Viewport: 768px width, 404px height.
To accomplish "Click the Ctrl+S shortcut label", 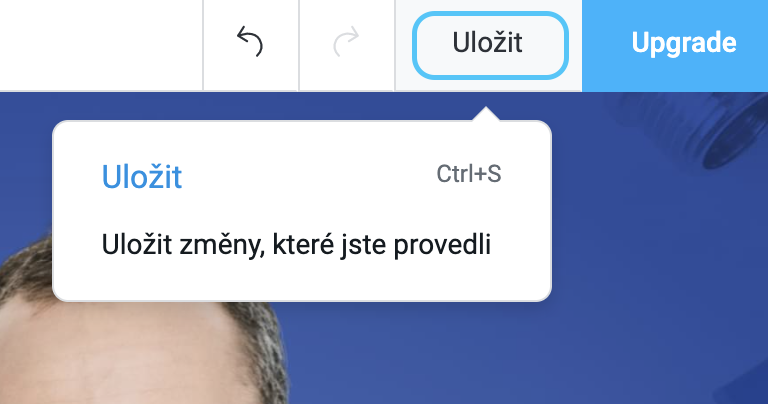I will pyautogui.click(x=469, y=174).
